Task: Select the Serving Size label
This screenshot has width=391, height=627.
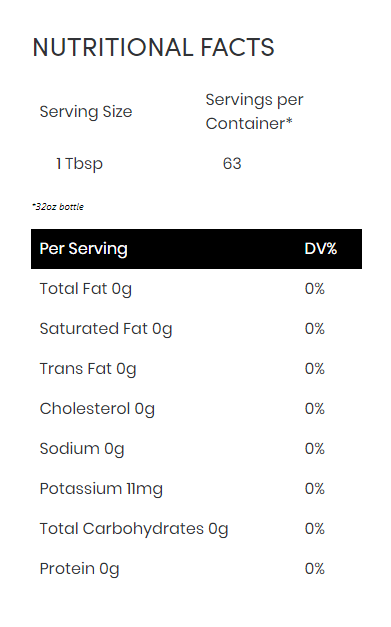Action: click(86, 112)
